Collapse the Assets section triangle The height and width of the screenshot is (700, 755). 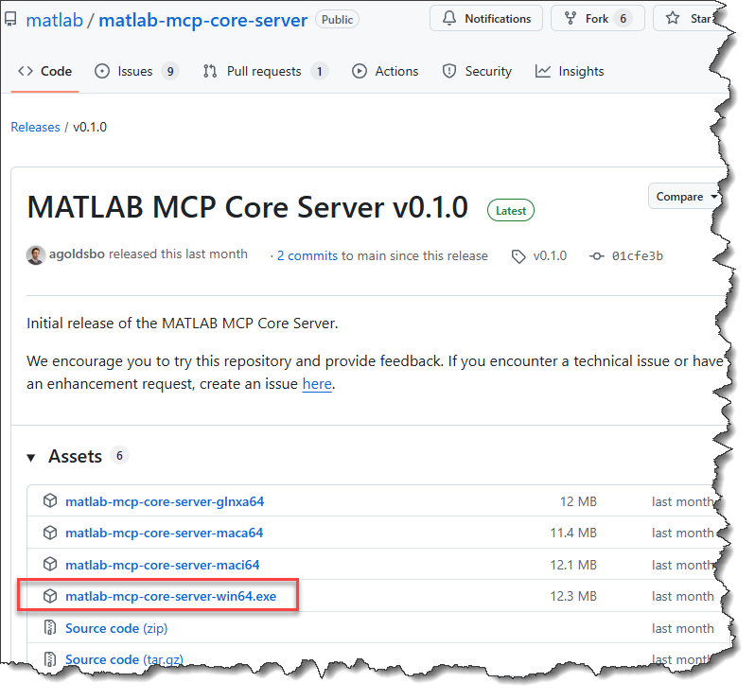coord(32,457)
